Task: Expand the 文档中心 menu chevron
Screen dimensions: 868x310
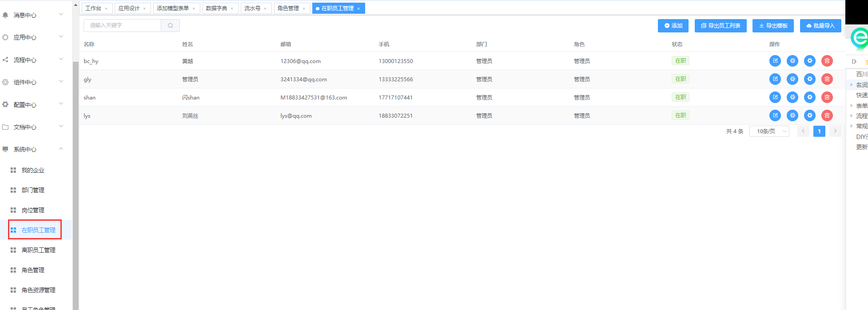Action: pos(61,127)
